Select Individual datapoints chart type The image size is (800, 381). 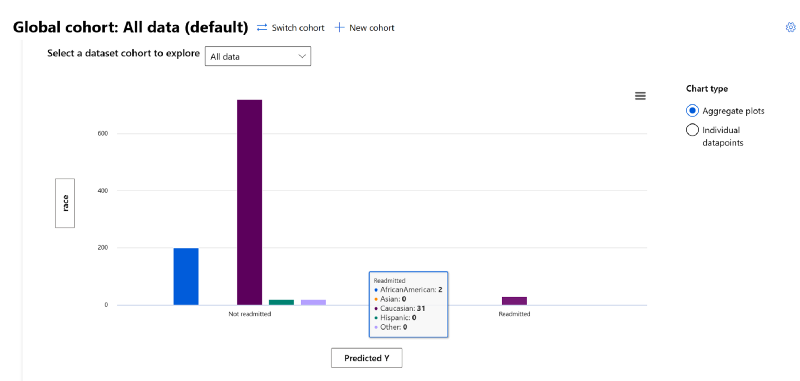692,130
